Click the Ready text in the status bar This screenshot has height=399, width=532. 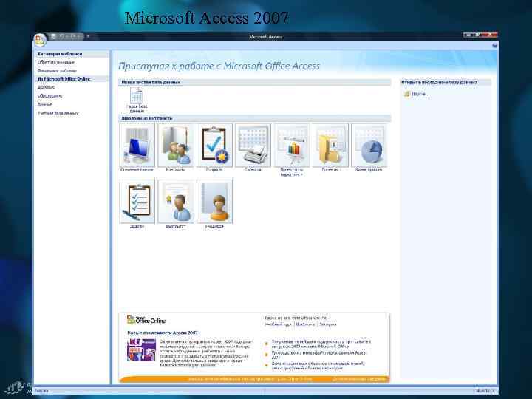41,391
